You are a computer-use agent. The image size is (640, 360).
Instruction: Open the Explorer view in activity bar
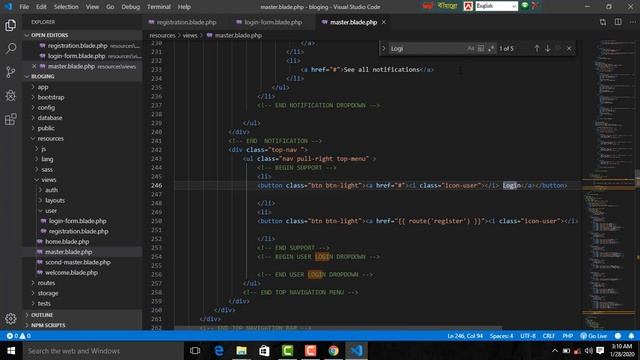point(11,25)
